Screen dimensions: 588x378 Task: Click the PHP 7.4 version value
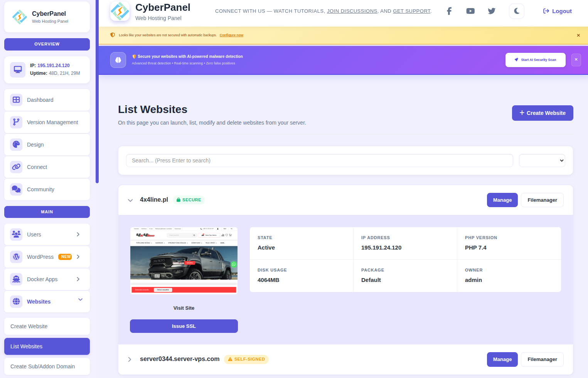point(476,248)
